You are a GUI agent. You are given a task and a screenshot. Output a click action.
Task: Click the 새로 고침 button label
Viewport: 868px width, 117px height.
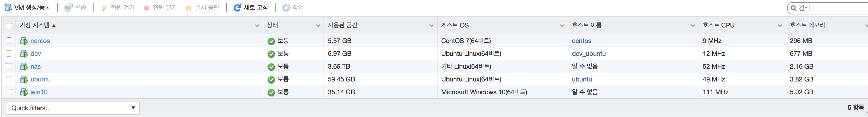click(x=256, y=7)
